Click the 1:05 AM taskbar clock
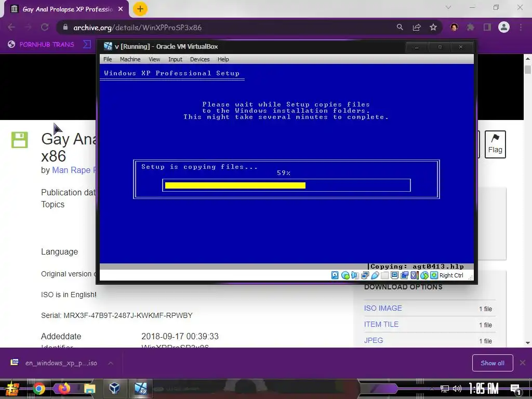The height and width of the screenshot is (399, 532). [x=483, y=389]
